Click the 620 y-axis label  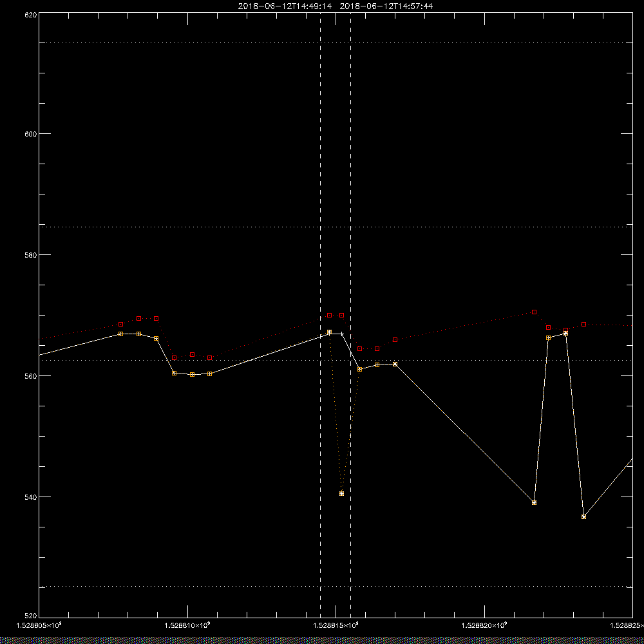[x=31, y=15]
